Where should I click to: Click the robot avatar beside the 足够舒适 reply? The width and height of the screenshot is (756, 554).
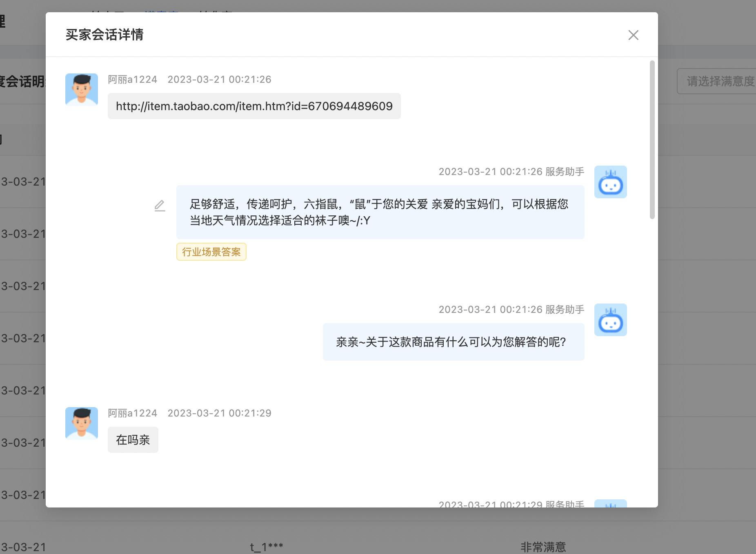tap(610, 182)
